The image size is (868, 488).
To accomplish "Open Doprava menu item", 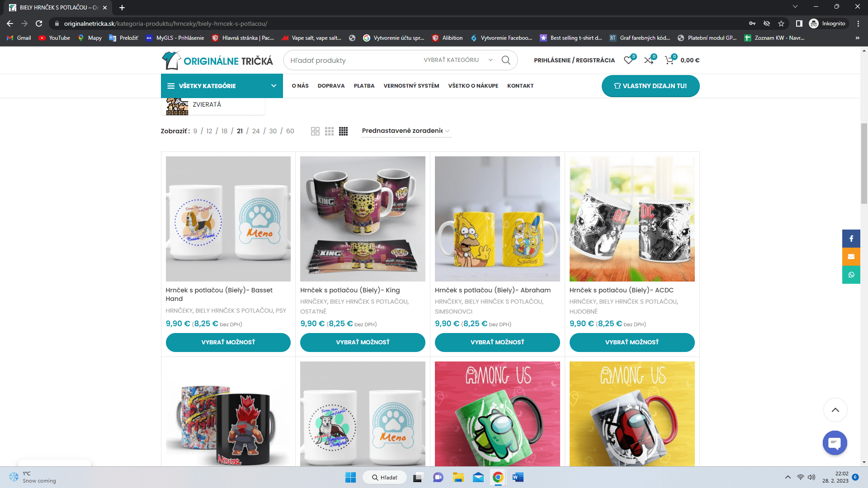I will click(331, 86).
